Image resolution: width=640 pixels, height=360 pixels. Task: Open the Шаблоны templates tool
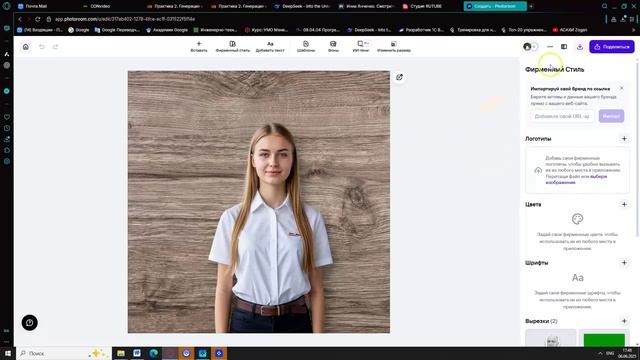coord(306,47)
